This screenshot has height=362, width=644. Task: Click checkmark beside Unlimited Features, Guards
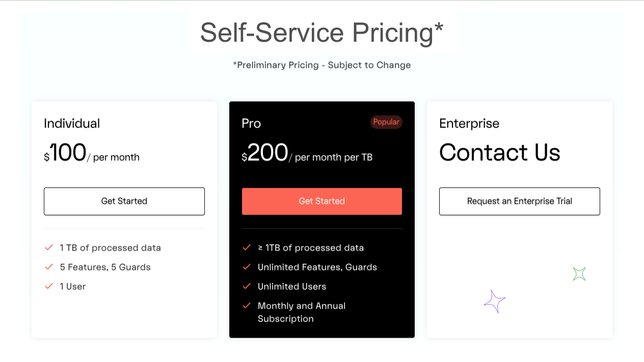tap(247, 267)
